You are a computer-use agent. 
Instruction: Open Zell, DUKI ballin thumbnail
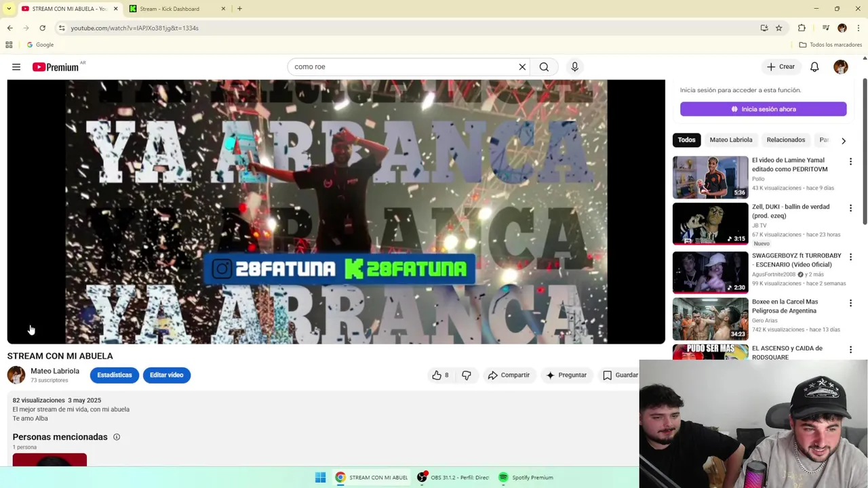[x=711, y=224]
